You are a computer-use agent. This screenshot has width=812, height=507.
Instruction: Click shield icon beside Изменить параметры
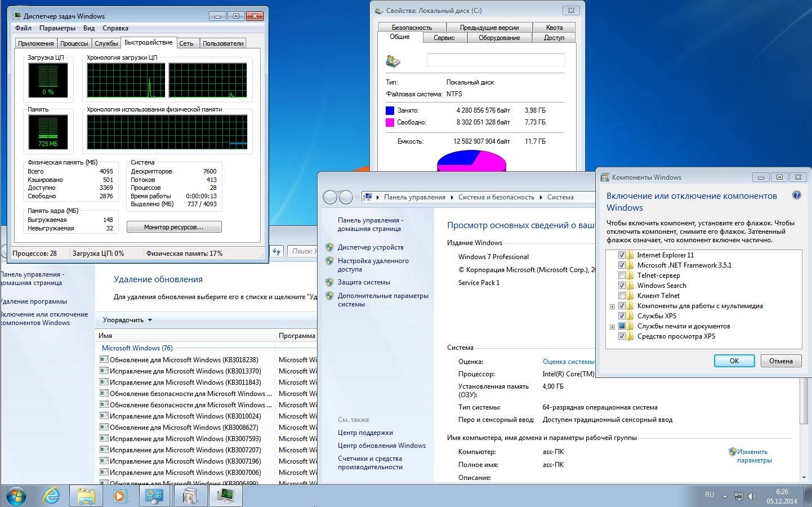click(x=732, y=451)
